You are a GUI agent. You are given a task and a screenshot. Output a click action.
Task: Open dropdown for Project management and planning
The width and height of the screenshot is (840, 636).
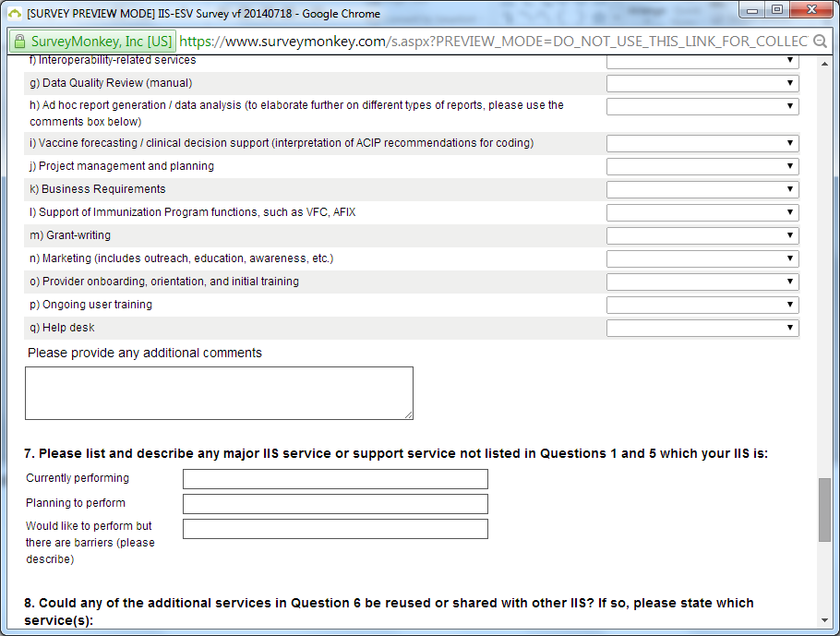point(702,166)
